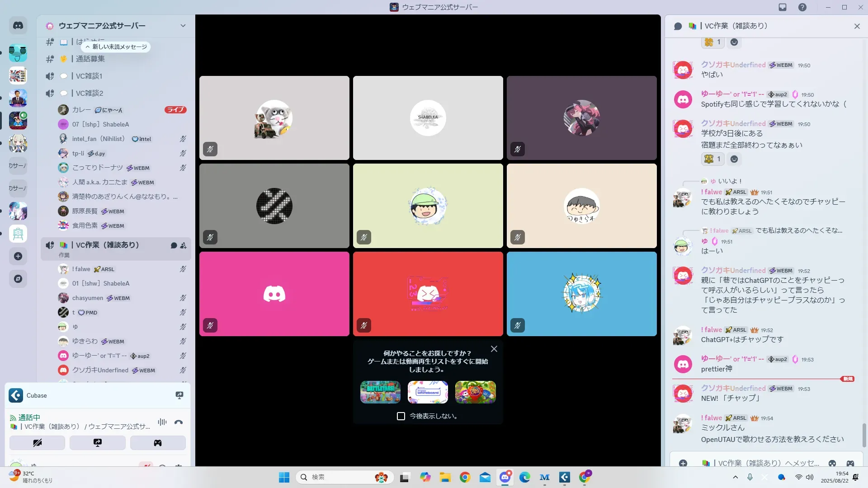Add a server with the plus button

[x=18, y=257]
